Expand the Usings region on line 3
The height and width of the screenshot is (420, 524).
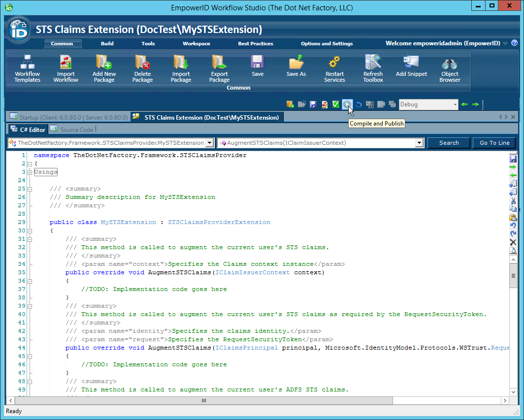pyautogui.click(x=30, y=172)
